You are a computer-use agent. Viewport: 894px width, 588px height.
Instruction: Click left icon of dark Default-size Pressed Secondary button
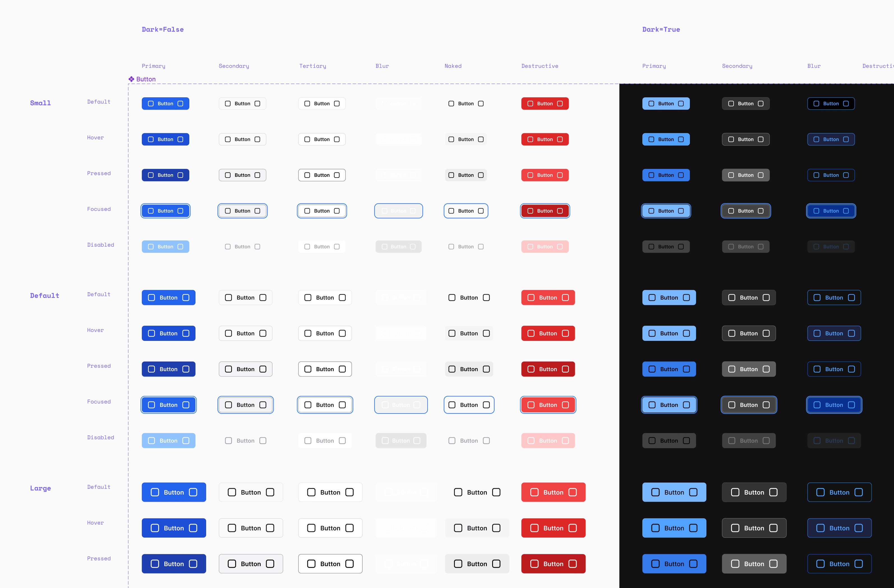point(732,369)
